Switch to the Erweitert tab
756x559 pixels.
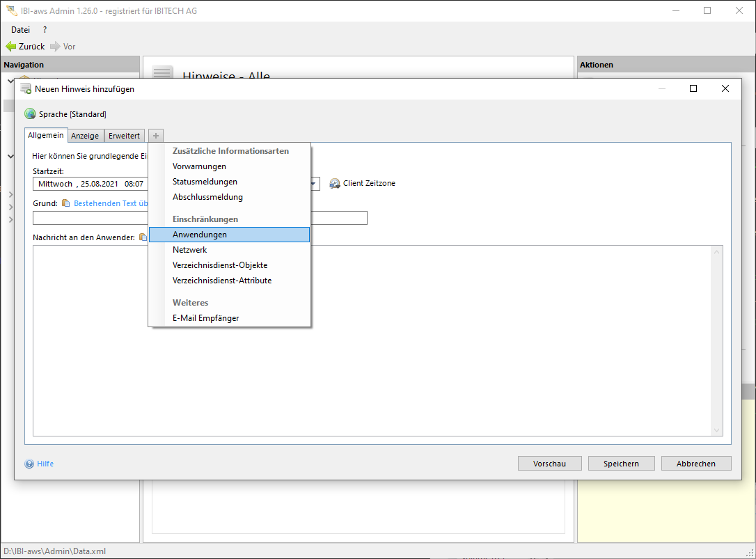click(125, 136)
